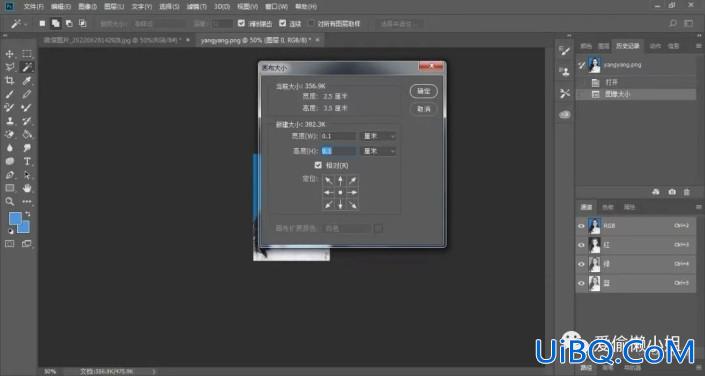Open the History panel options menu

pyautogui.click(x=698, y=46)
